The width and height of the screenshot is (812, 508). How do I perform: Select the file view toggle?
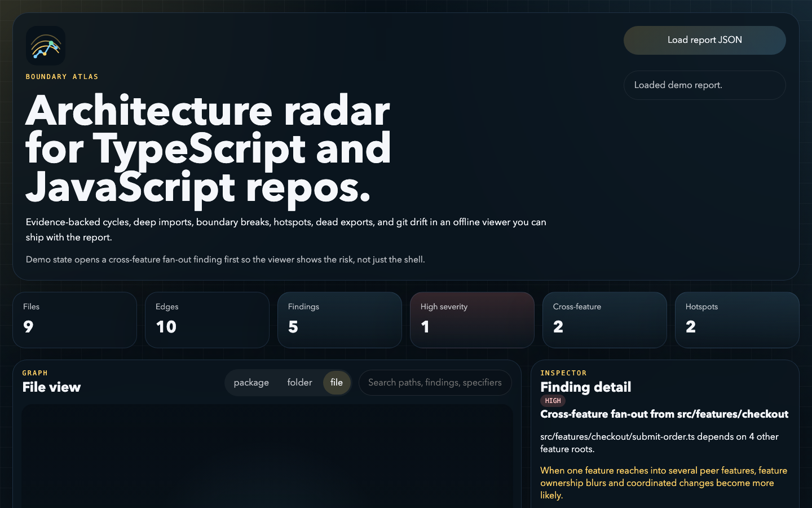tap(337, 383)
